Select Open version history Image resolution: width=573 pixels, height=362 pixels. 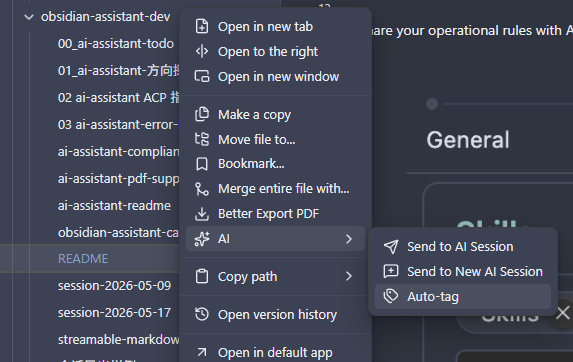276,315
